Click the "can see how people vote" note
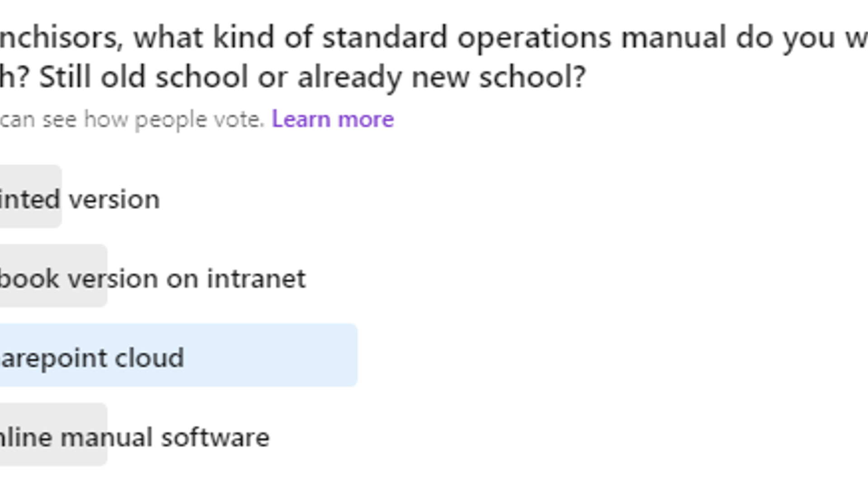 coord(131,120)
